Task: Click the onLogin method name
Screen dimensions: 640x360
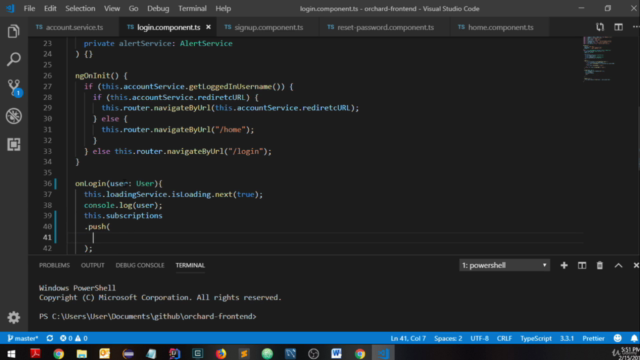Action: pos(91,184)
